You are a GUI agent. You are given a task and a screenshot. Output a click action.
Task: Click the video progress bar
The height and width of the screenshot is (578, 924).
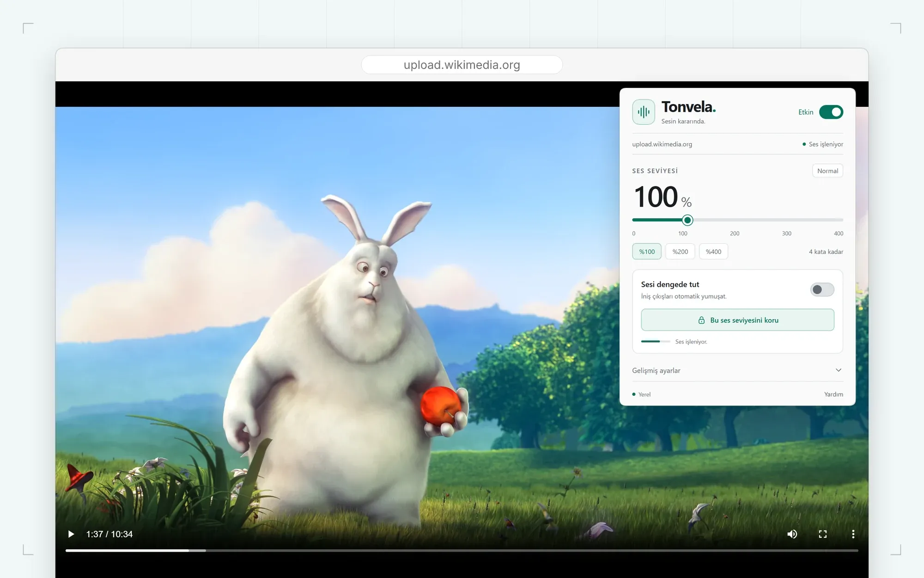tap(462, 550)
